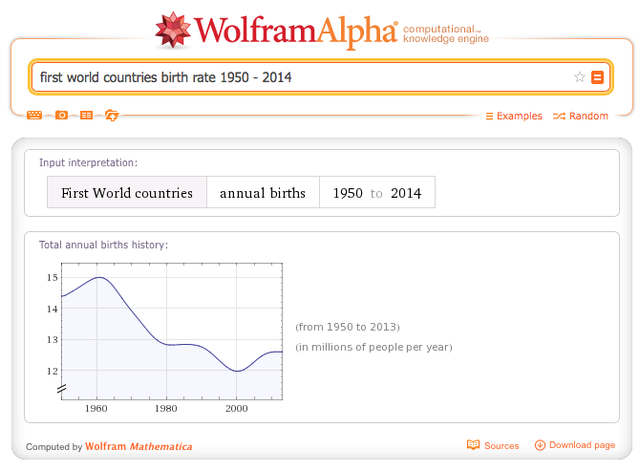
Task: Select the 'First World countries' interpretation cell
Action: pyautogui.click(x=127, y=193)
